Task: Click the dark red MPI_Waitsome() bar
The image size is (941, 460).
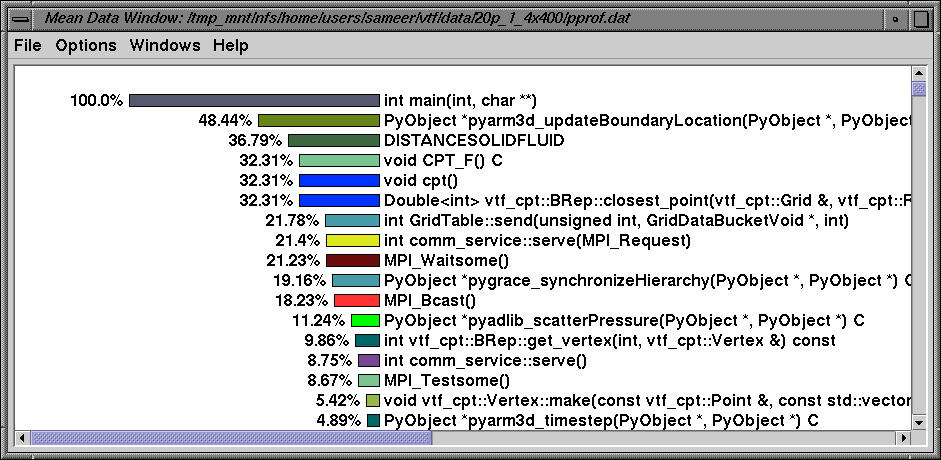Action: pos(353,260)
